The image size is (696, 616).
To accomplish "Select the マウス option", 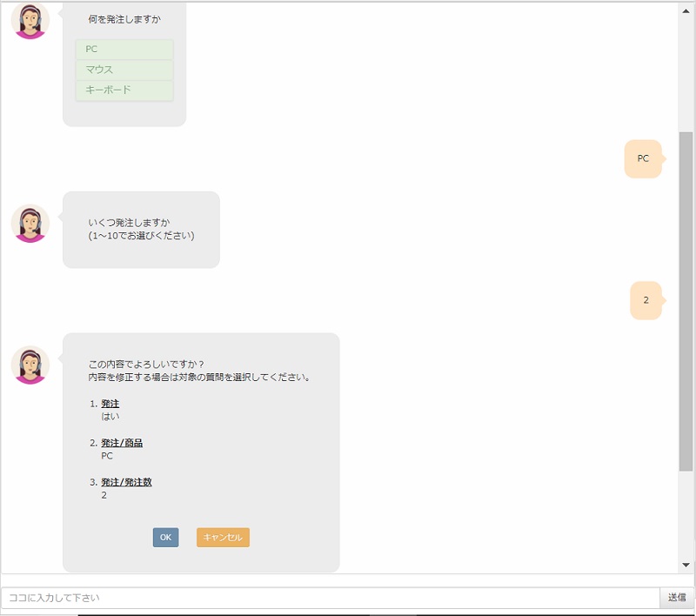I will click(x=124, y=71).
